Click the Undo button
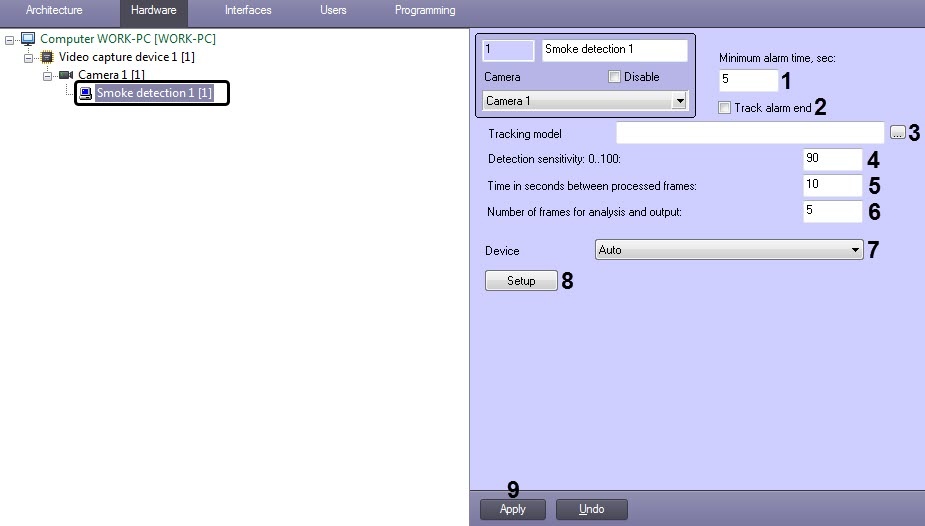Viewport: 925px width, 526px height. 591,509
